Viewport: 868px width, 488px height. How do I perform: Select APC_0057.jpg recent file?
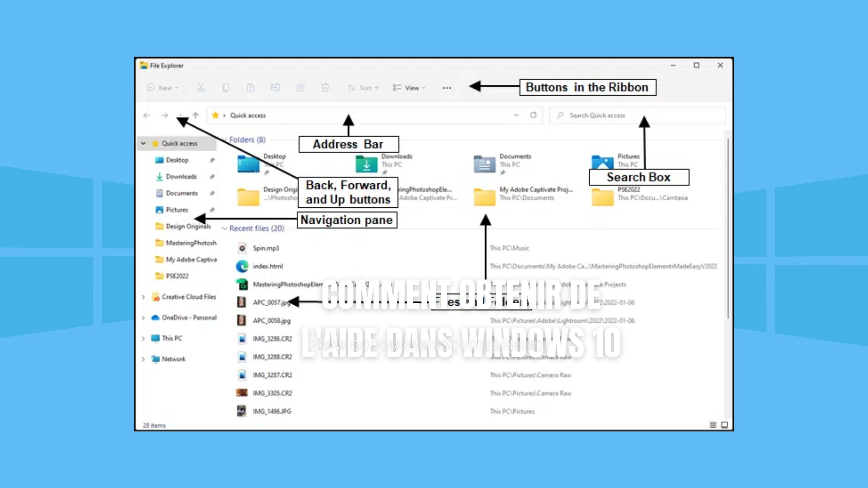[x=271, y=302]
